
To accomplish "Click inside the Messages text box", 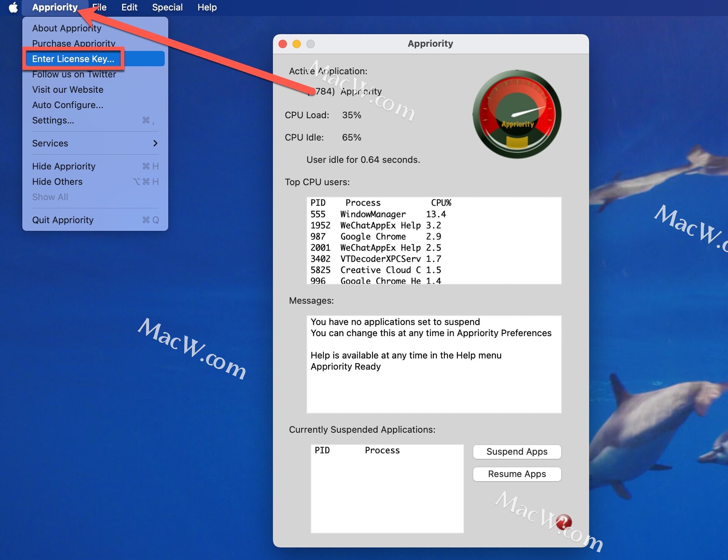I will click(x=434, y=364).
